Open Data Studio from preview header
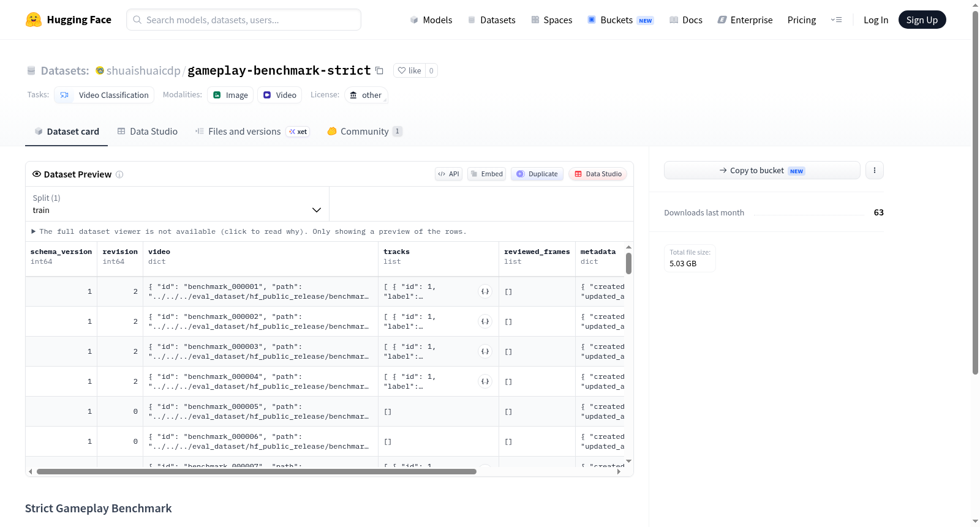Viewport: 980px width, 527px height. click(x=598, y=174)
